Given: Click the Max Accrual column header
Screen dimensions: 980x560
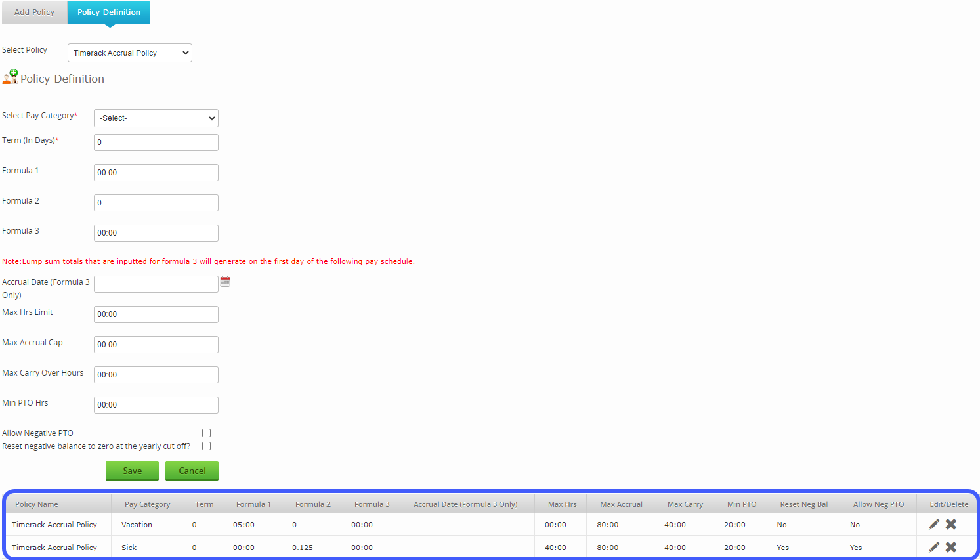Looking at the screenshot, I should point(622,504).
